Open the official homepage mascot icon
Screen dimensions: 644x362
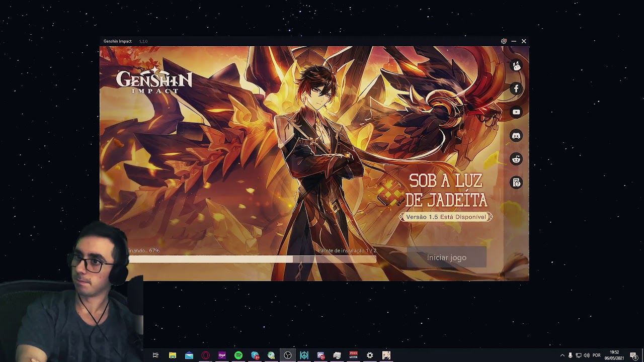pyautogui.click(x=516, y=65)
